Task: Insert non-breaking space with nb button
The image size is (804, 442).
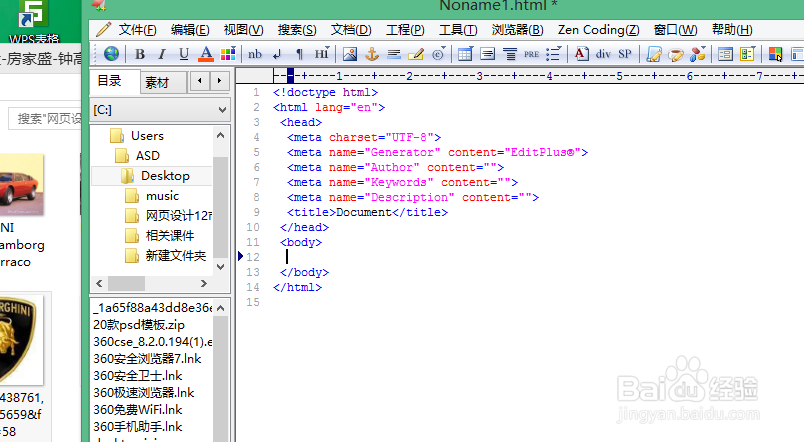Action: point(255,54)
